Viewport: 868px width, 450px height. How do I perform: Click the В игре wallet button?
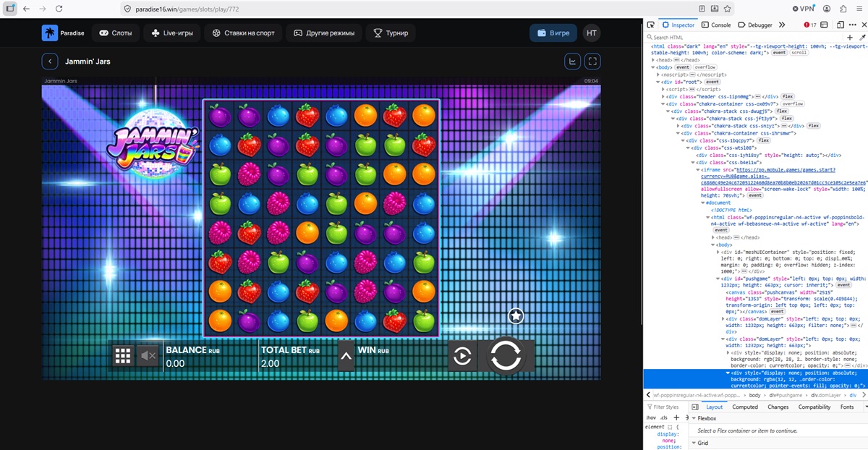tap(553, 33)
